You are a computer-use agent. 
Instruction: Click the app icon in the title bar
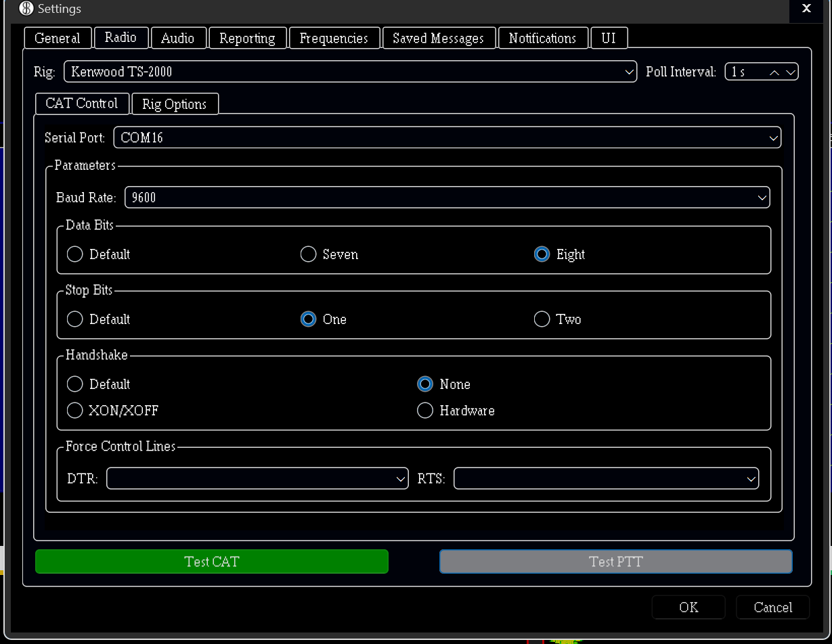(x=26, y=9)
